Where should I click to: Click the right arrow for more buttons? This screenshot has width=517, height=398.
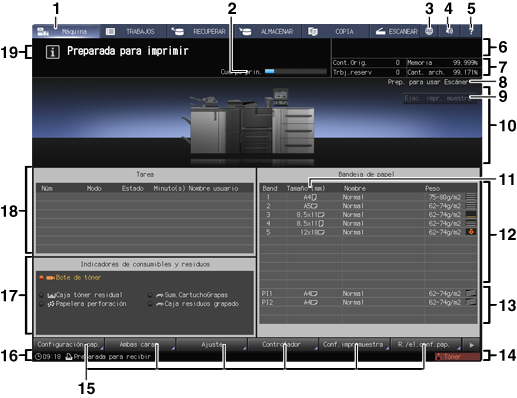(x=471, y=345)
